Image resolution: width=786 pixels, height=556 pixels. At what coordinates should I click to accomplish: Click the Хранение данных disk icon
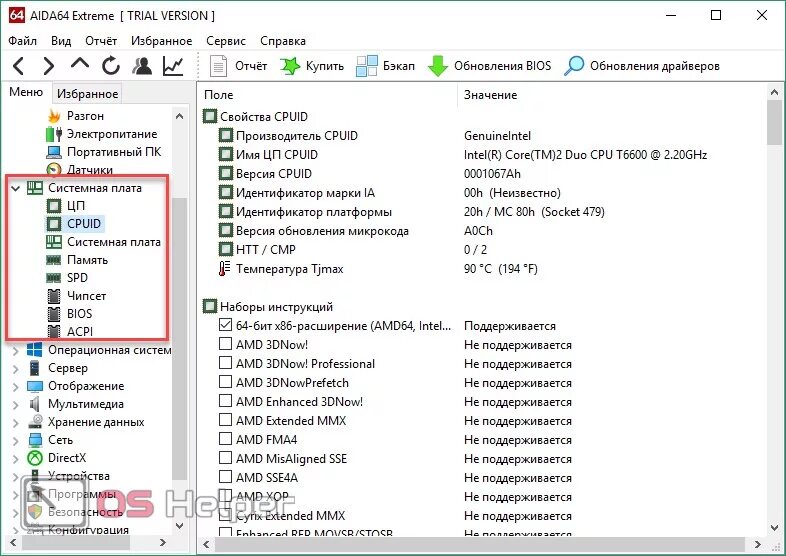pyautogui.click(x=35, y=422)
